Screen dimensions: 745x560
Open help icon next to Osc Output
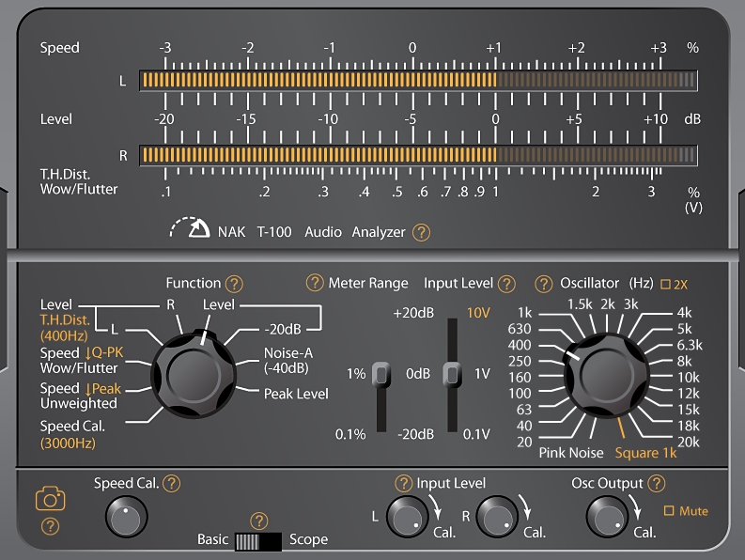point(656,484)
